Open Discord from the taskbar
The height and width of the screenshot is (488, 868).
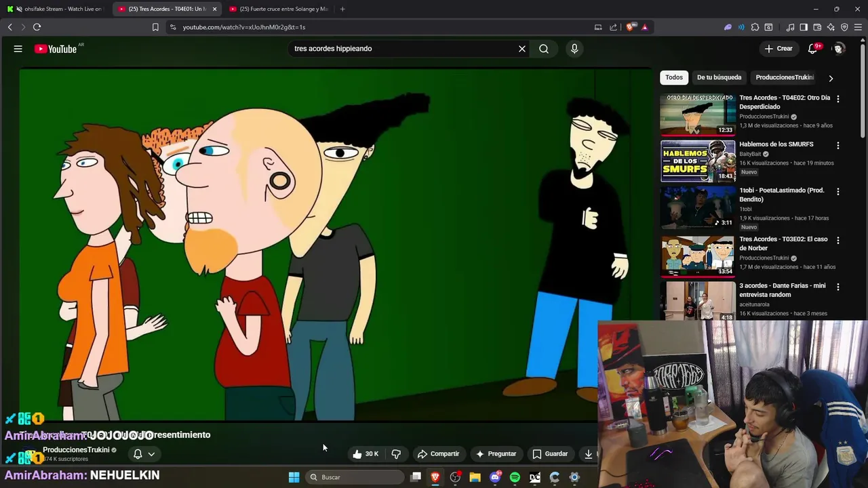click(x=495, y=477)
